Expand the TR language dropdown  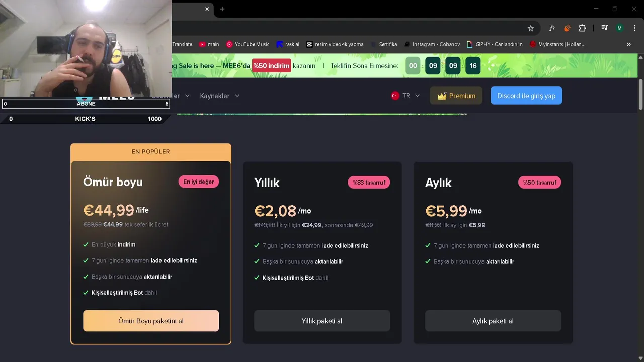pos(406,96)
